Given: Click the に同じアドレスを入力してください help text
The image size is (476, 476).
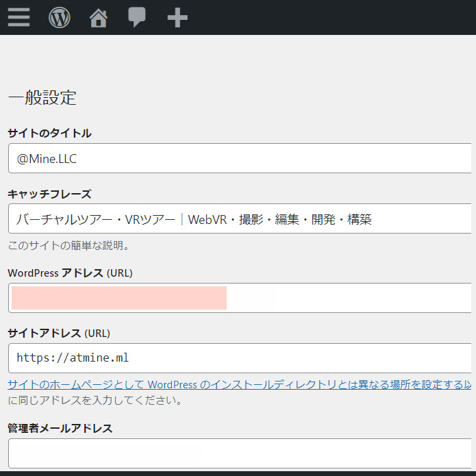Looking at the screenshot, I should tap(95, 401).
